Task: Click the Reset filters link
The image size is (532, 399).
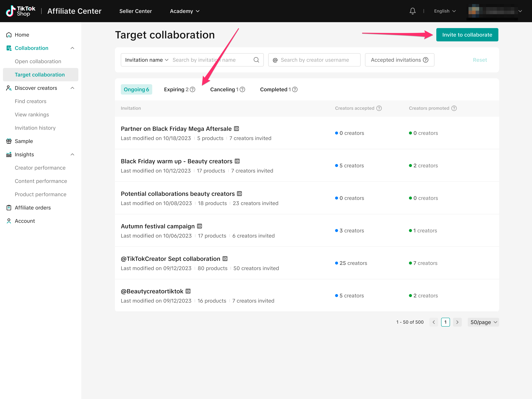Action: click(480, 60)
